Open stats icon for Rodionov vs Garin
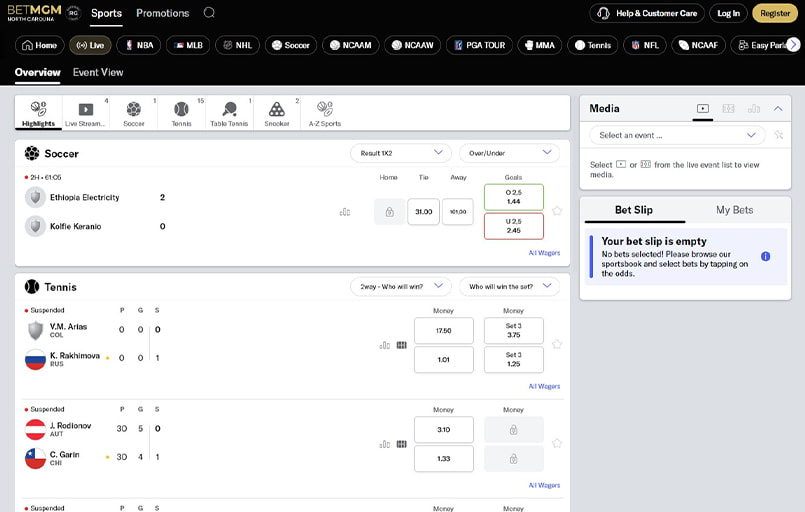This screenshot has height=512, width=805. coord(385,444)
